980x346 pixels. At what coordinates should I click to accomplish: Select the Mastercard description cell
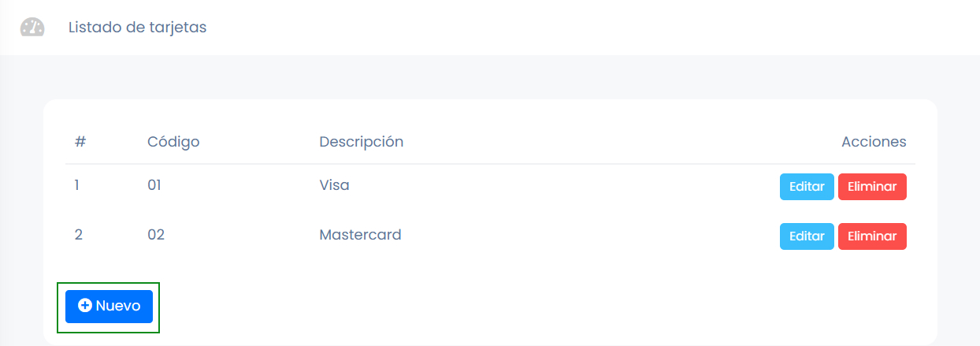pyautogui.click(x=360, y=235)
